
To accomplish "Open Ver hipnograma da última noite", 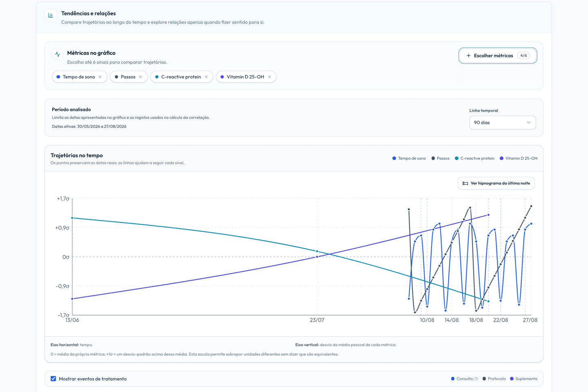I will (x=496, y=183).
